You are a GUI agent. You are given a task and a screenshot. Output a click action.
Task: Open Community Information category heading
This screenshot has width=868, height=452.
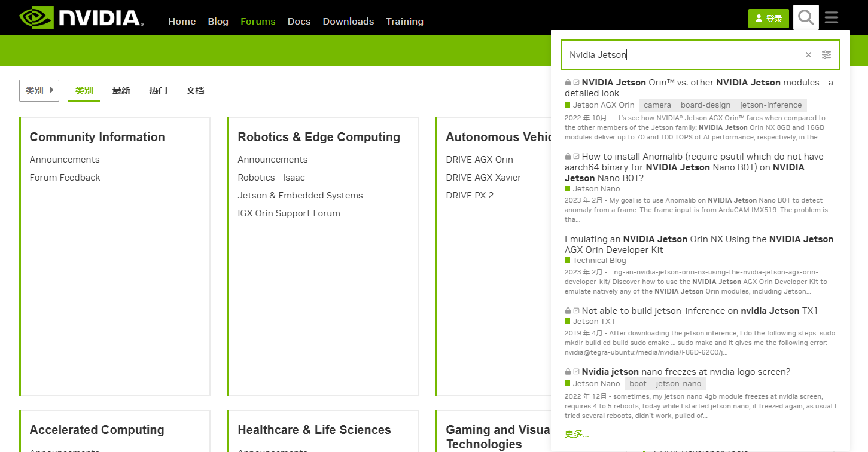coord(97,137)
